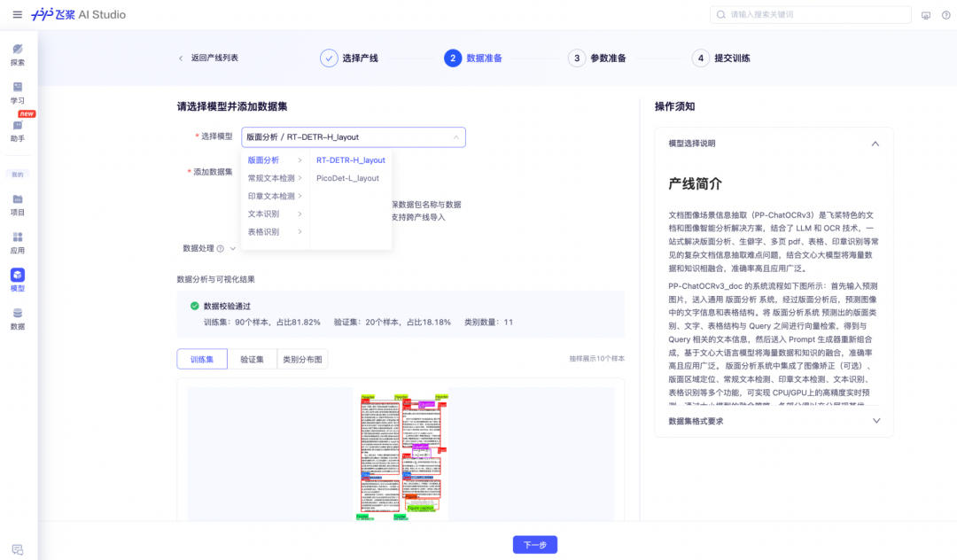Click the 选择产线 step label
The image size is (957, 560).
tap(360, 58)
